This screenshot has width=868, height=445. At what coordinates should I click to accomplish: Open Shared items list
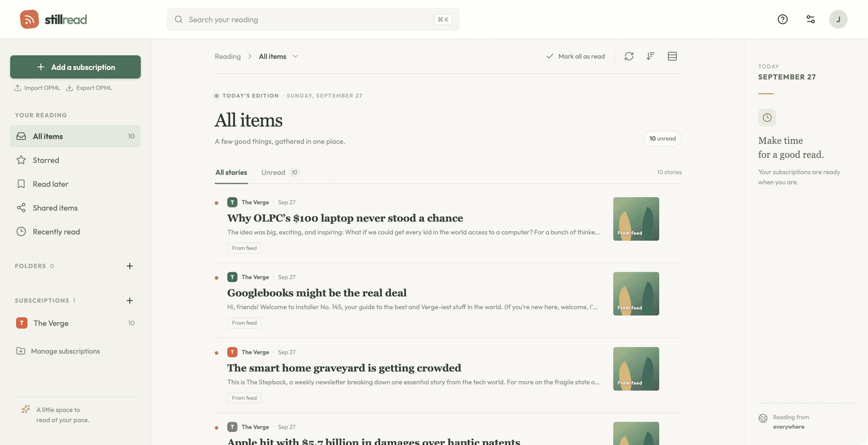[x=75, y=208]
